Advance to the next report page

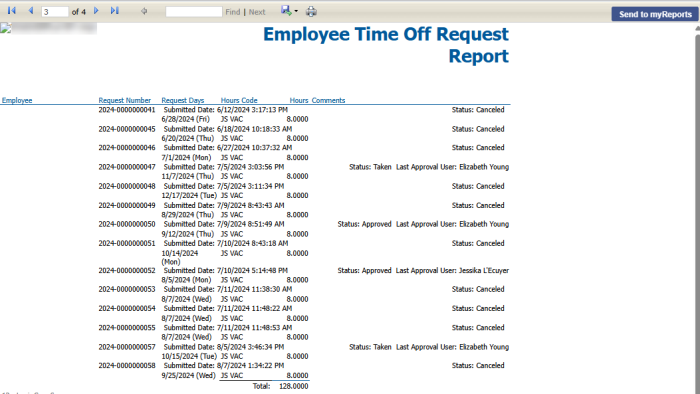pyautogui.click(x=96, y=10)
